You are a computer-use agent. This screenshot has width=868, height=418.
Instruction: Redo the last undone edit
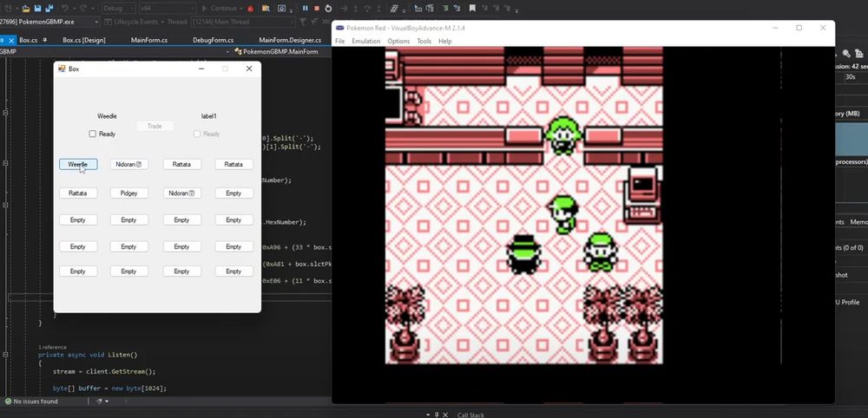(83, 9)
